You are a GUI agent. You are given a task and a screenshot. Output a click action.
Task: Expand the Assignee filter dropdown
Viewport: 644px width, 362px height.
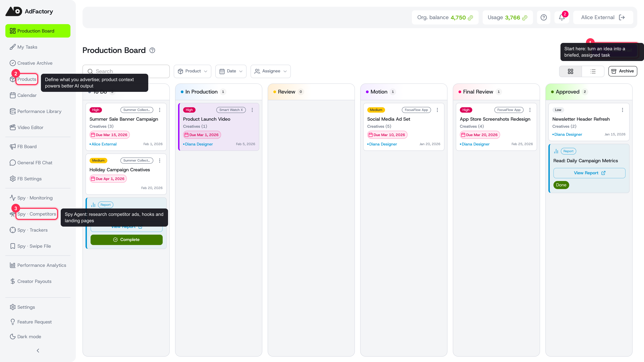click(271, 71)
